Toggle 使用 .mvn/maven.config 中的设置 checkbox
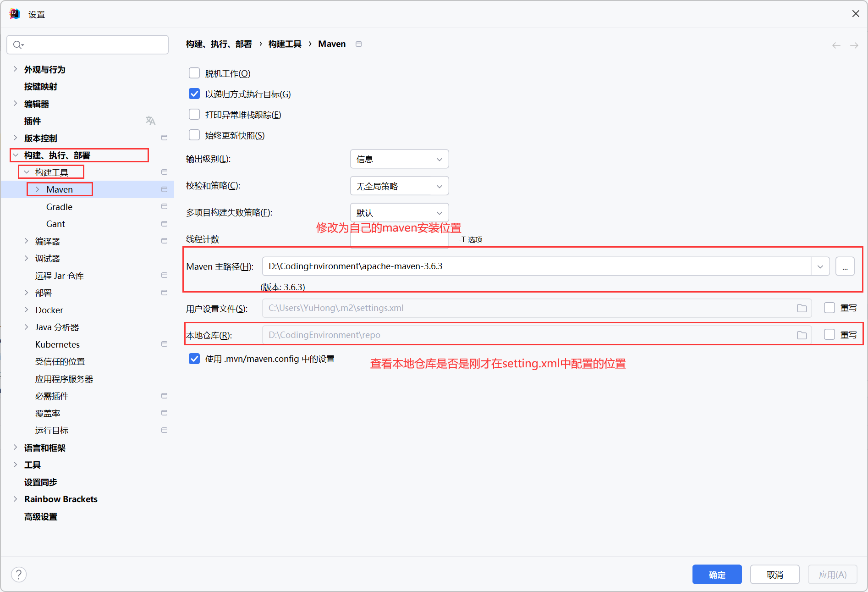Image resolution: width=868 pixels, height=592 pixels. [194, 359]
